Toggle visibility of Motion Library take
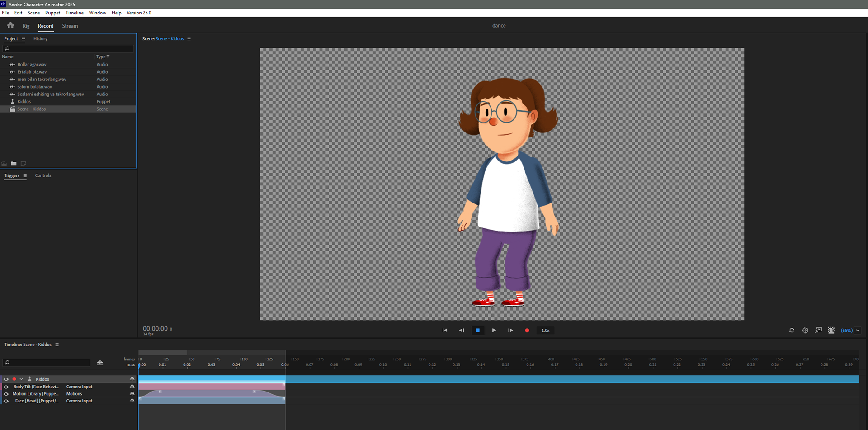The image size is (868, 430). point(6,394)
